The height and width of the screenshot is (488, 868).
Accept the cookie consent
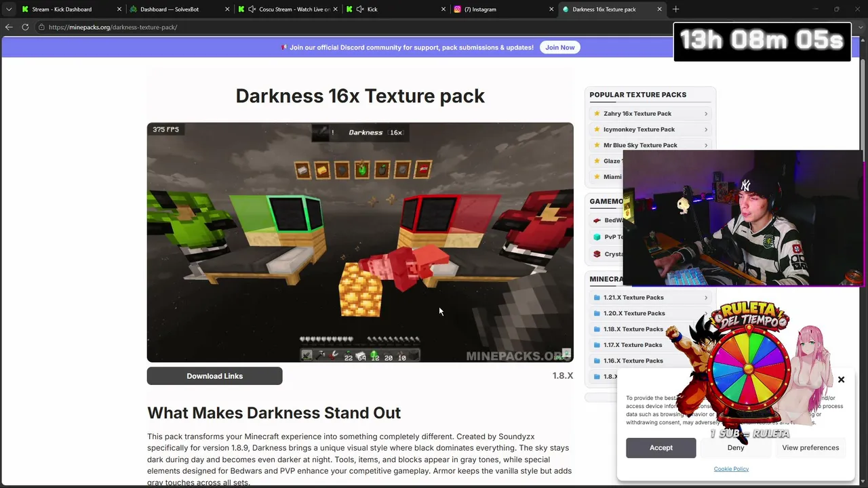(661, 448)
